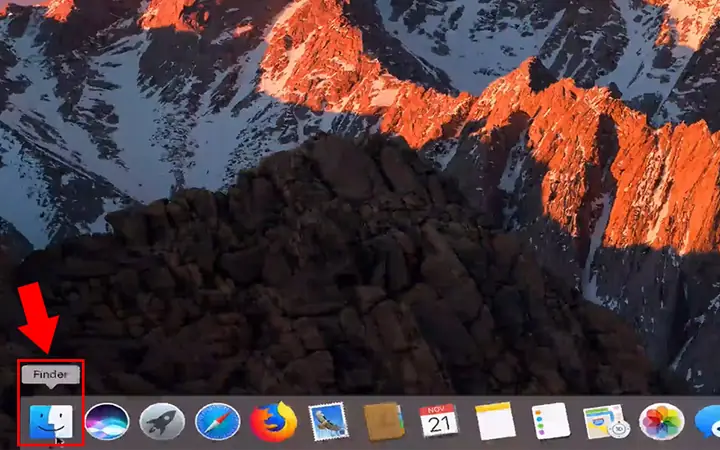The width and height of the screenshot is (720, 450).
Task: Open Contacts brown book icon
Action: (384, 422)
